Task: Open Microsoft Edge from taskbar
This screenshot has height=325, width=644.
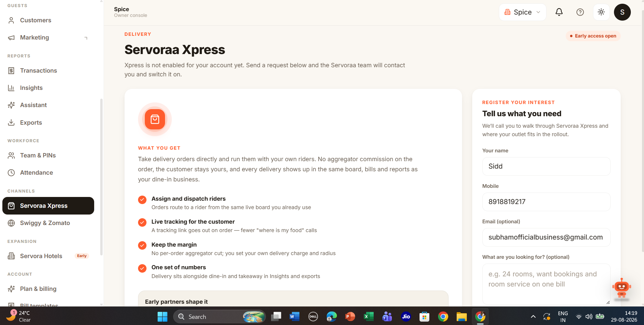Action: 331,317
